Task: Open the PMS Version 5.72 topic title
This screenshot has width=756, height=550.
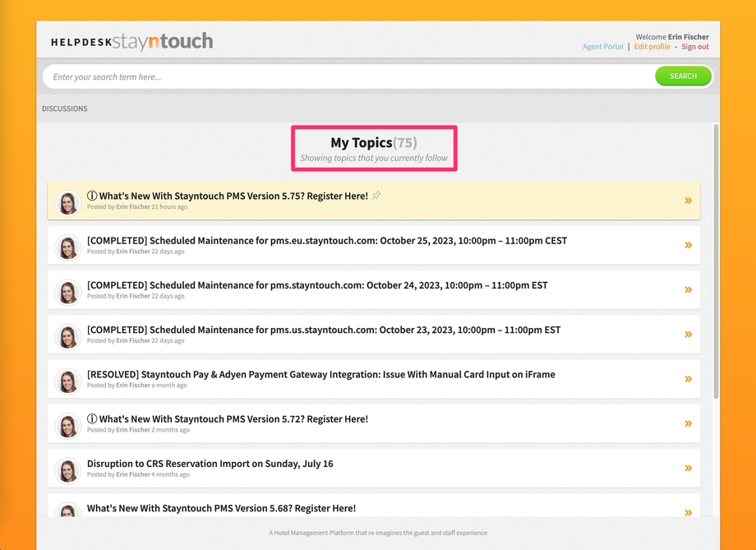Action: point(233,419)
